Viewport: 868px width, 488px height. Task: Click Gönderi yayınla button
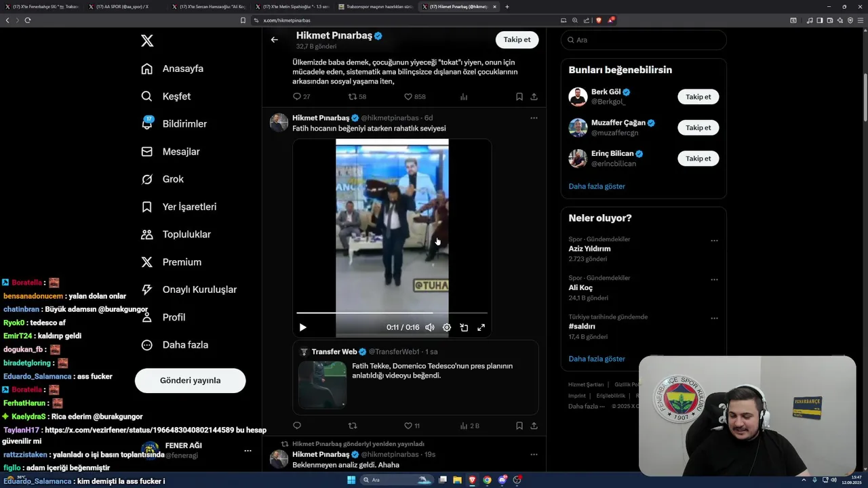[x=190, y=380]
